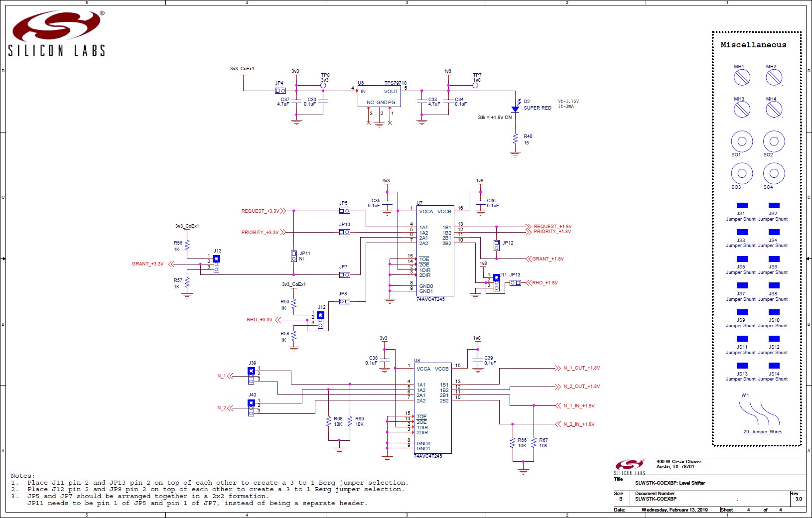Select the SO3 standoff symbol
Image resolution: width=812 pixels, height=518 pixels.
(742, 173)
